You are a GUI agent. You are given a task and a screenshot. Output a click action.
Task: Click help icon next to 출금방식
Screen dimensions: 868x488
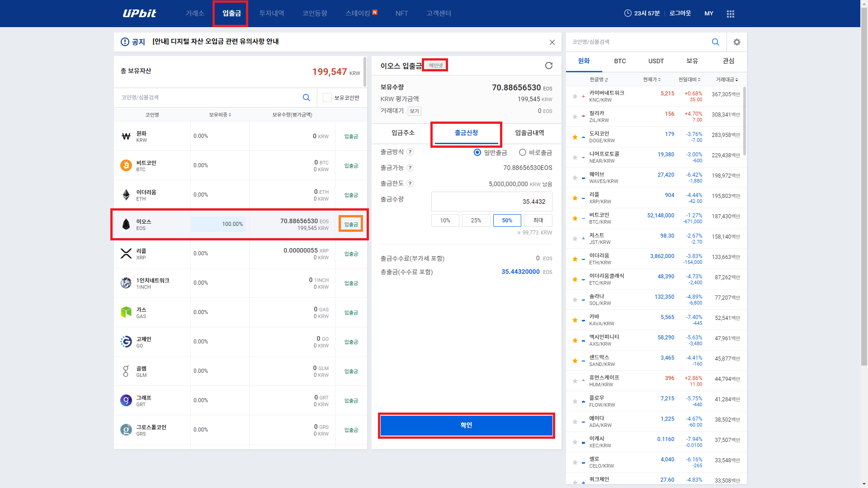[410, 152]
